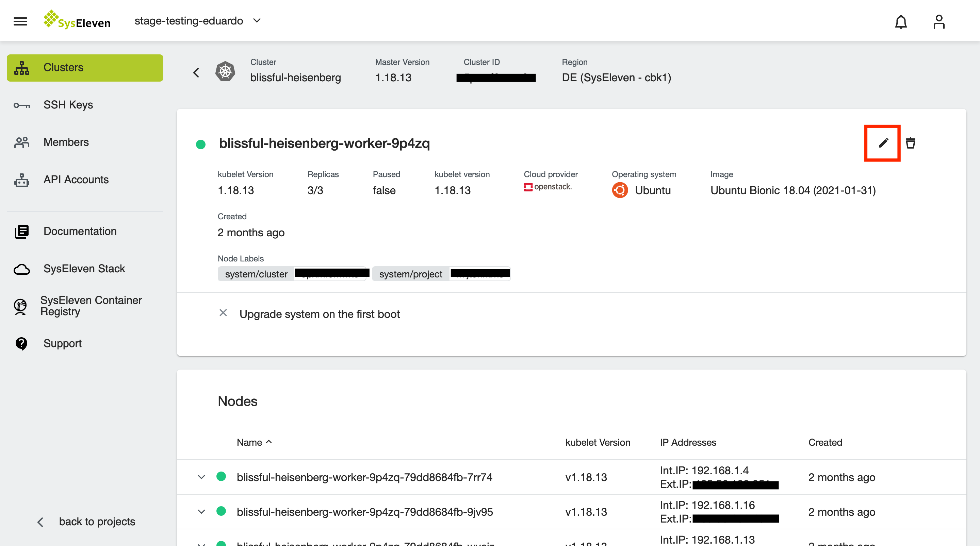The width and height of the screenshot is (980, 546).
Task: Click the Nodes section heading
Action: point(238,401)
